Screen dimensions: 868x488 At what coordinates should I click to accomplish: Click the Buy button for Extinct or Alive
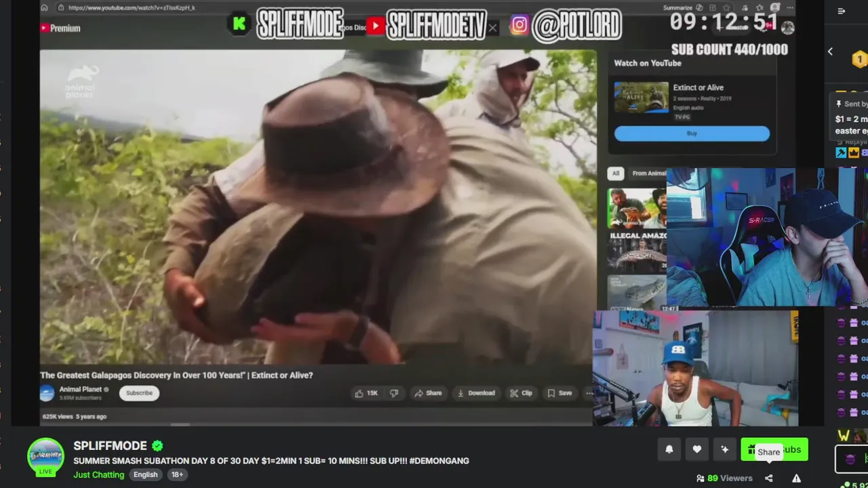[692, 134]
